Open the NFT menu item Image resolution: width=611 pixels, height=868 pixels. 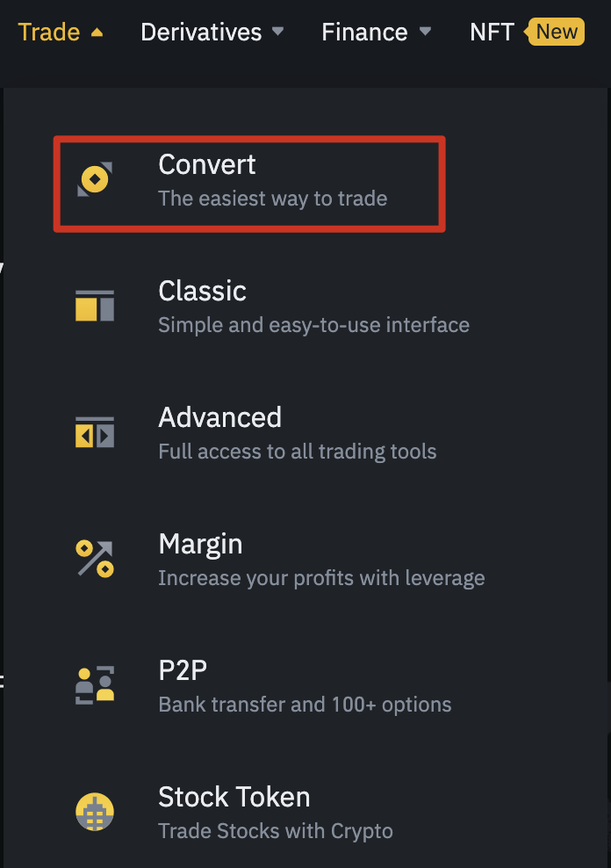click(x=492, y=33)
